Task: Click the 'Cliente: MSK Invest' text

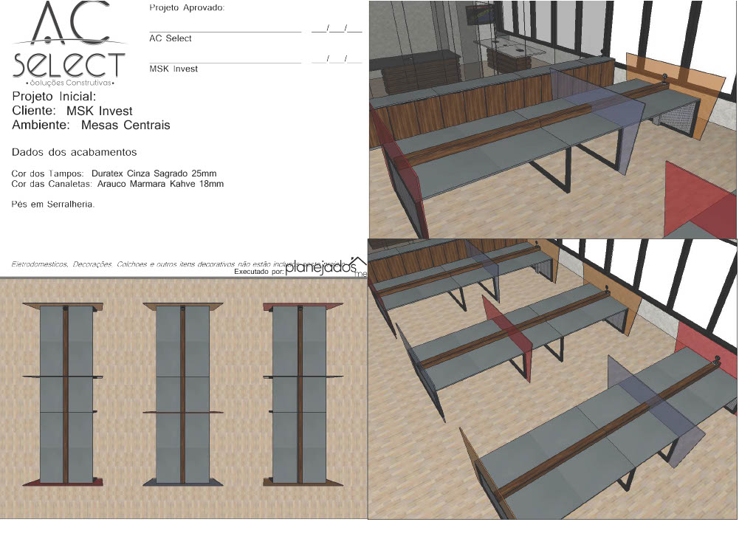Action: point(72,111)
